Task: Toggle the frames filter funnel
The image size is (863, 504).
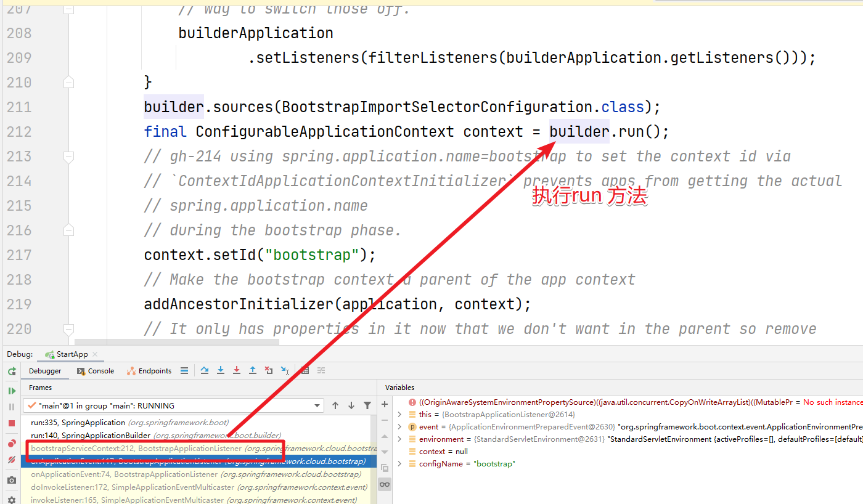Action: click(x=367, y=405)
